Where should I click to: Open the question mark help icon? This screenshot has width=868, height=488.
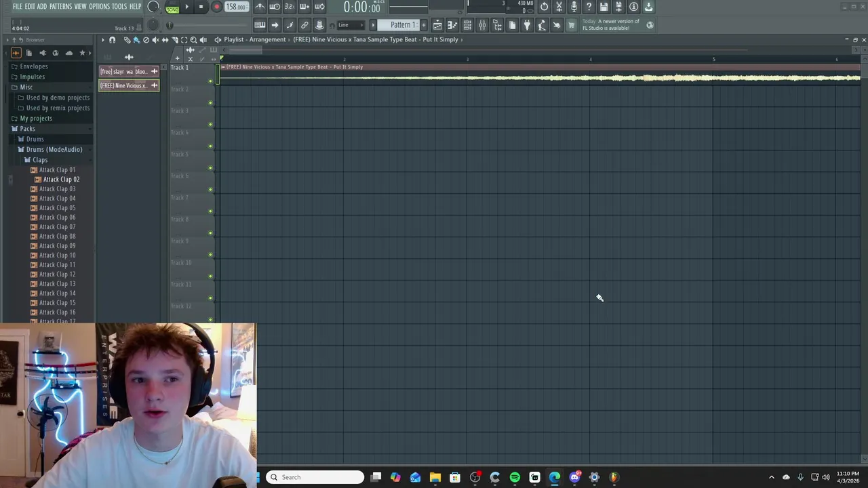click(589, 7)
